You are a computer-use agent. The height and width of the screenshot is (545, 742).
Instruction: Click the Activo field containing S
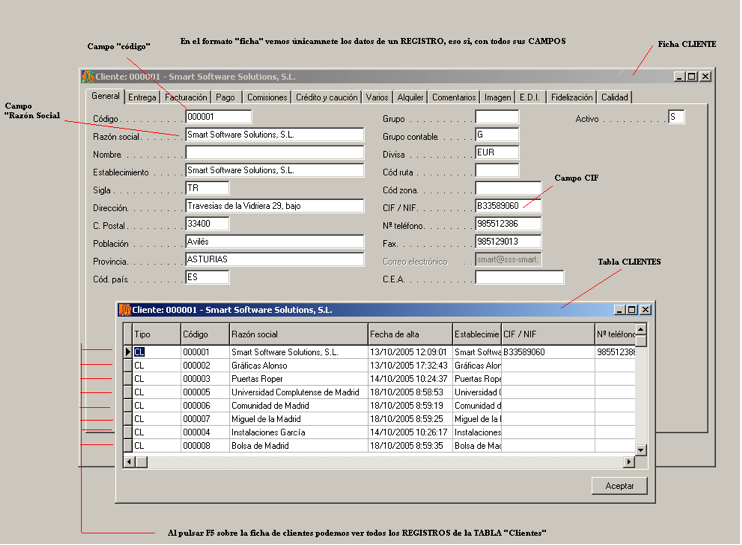click(x=677, y=118)
